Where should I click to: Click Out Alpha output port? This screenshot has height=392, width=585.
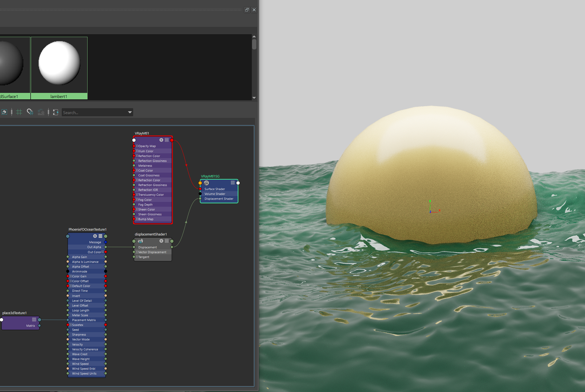[x=106, y=247]
